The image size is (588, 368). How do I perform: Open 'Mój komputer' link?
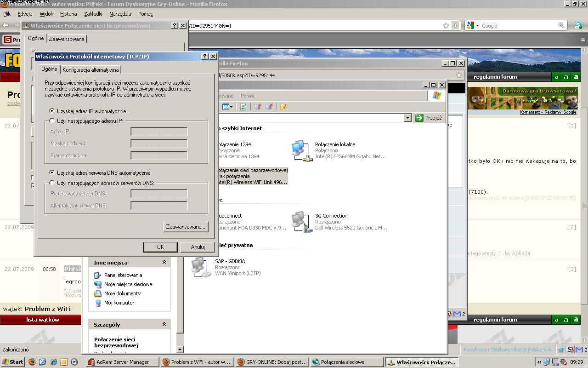pyautogui.click(x=119, y=303)
